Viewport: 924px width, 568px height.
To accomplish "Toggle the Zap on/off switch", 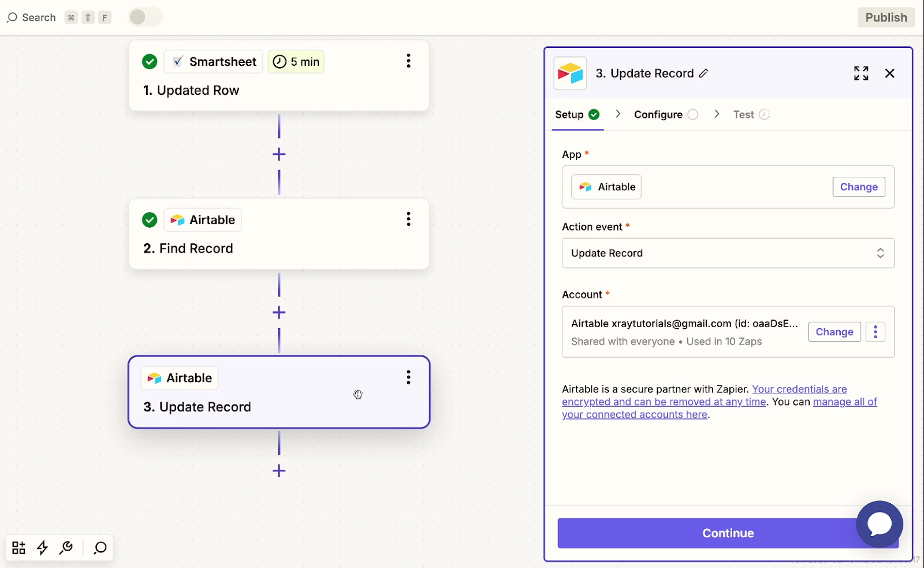I will tap(145, 17).
